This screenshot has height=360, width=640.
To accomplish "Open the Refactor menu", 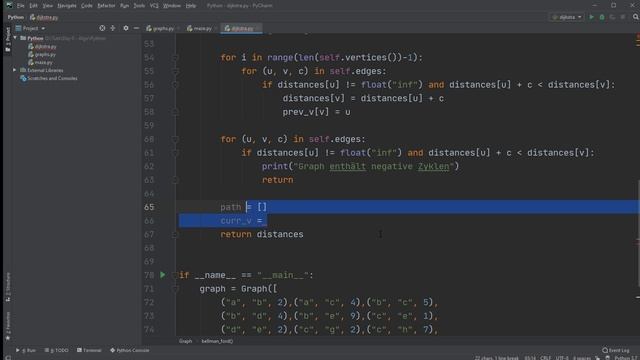I will [x=106, y=6].
